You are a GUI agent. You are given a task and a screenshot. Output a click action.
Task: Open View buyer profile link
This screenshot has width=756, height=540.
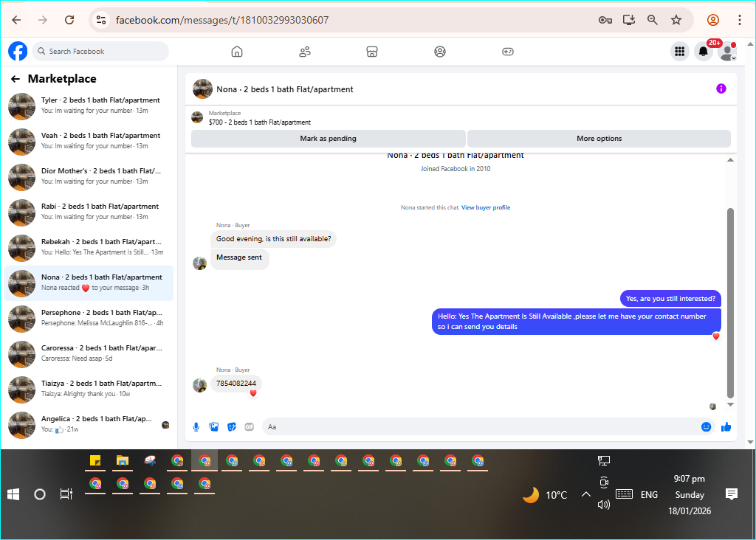pyautogui.click(x=486, y=207)
